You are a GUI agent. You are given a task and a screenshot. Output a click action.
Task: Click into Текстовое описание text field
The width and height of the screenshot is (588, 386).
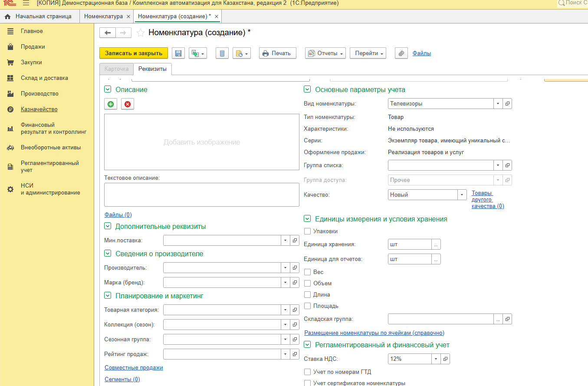tap(201, 195)
